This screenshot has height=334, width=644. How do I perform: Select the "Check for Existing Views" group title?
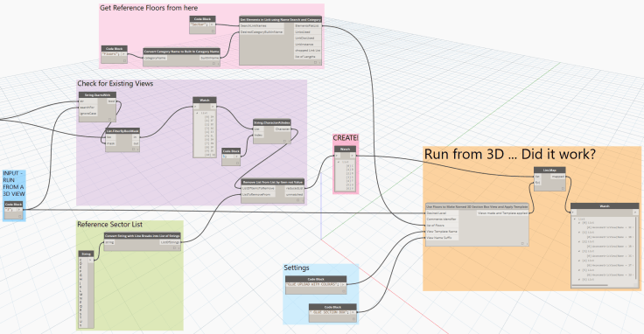(115, 83)
